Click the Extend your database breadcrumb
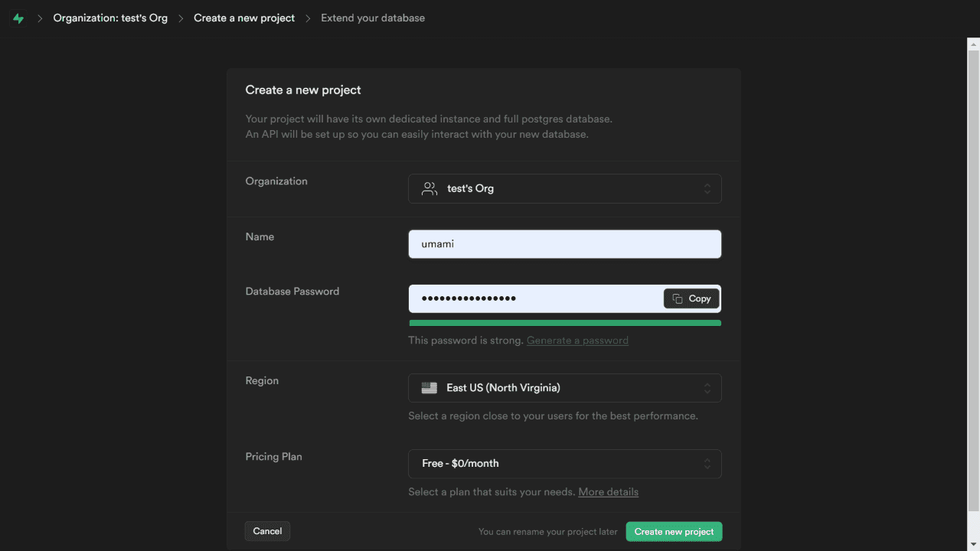Image resolution: width=980 pixels, height=551 pixels. point(372,18)
